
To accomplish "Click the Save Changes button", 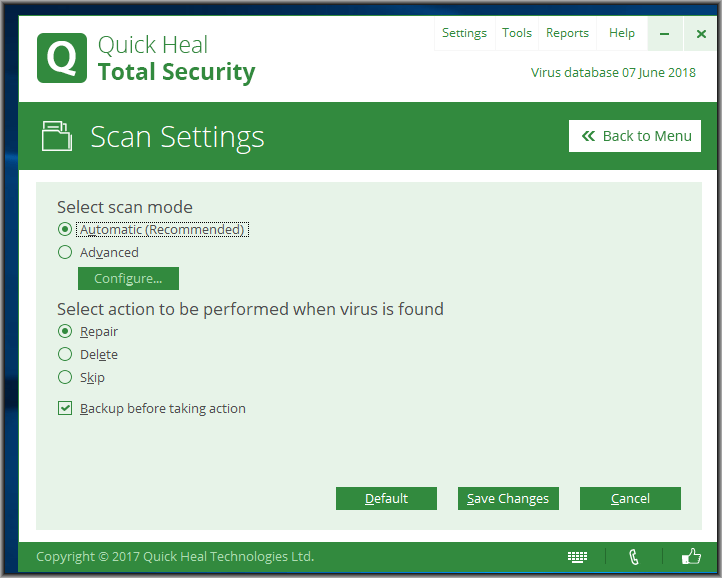I will 508,499.
